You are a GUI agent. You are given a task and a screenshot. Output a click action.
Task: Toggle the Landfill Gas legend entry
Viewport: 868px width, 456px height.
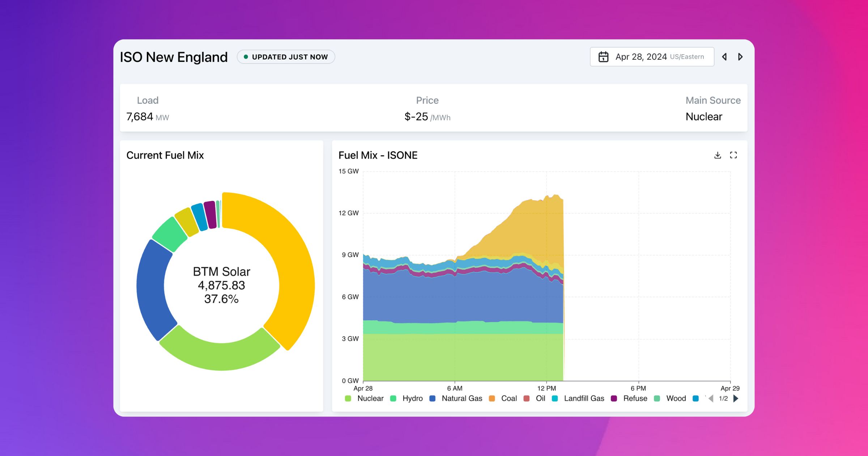point(584,398)
